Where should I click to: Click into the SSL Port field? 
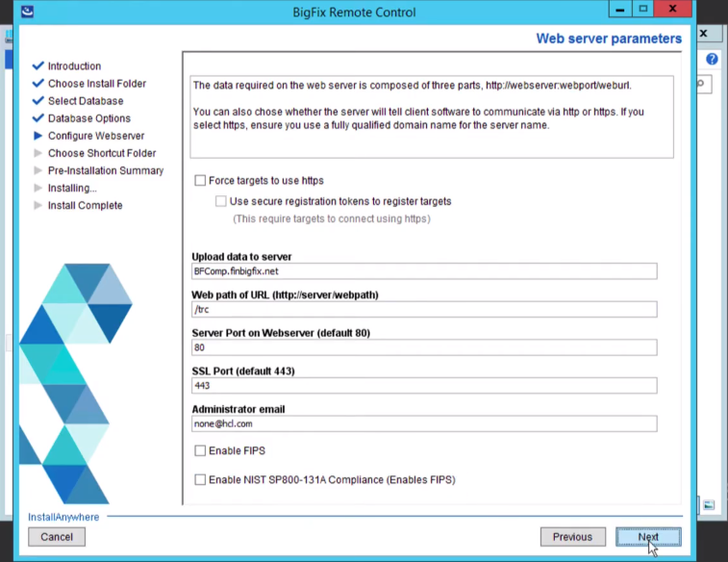[x=424, y=386]
